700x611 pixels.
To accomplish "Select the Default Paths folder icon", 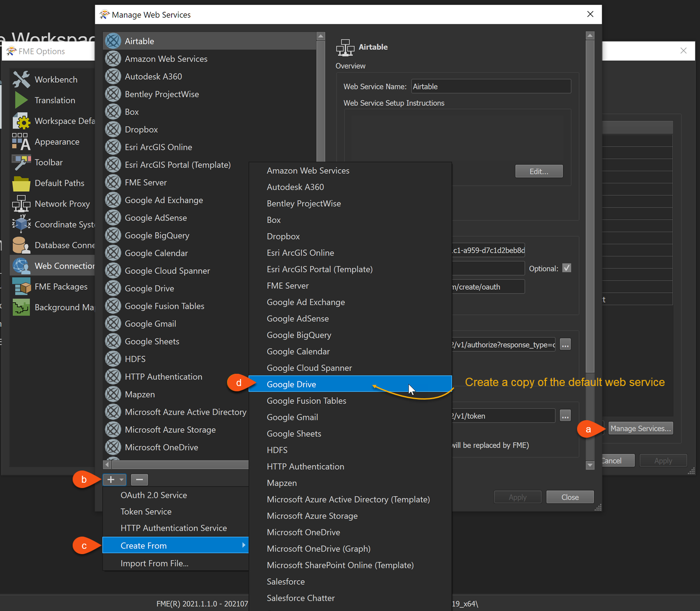I will tap(21, 183).
